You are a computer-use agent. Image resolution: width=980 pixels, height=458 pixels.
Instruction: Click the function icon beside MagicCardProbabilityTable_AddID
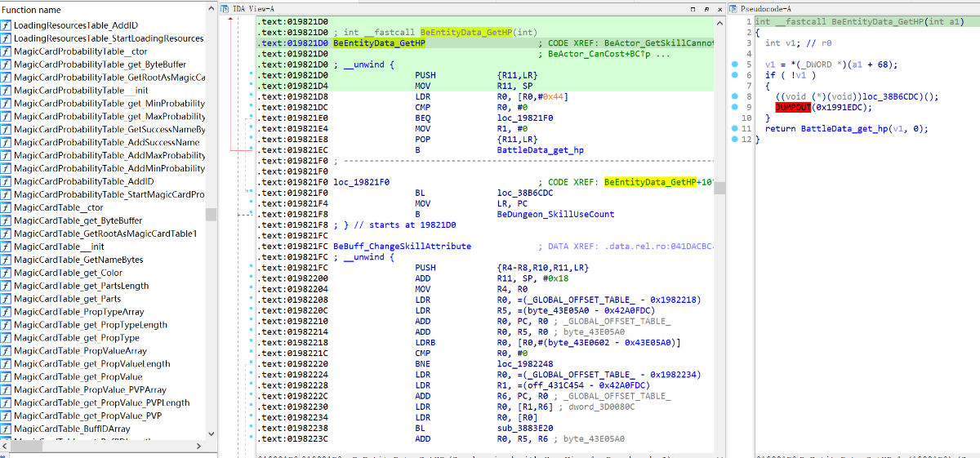point(6,182)
